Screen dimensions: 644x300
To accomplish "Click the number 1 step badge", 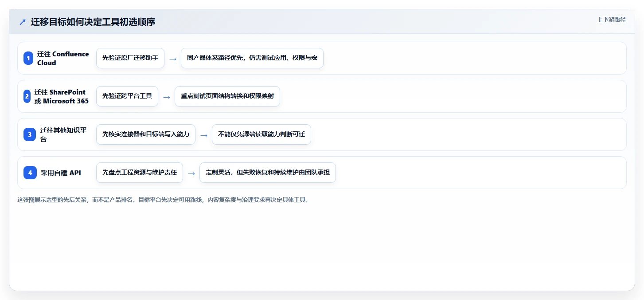I will (x=28, y=58).
